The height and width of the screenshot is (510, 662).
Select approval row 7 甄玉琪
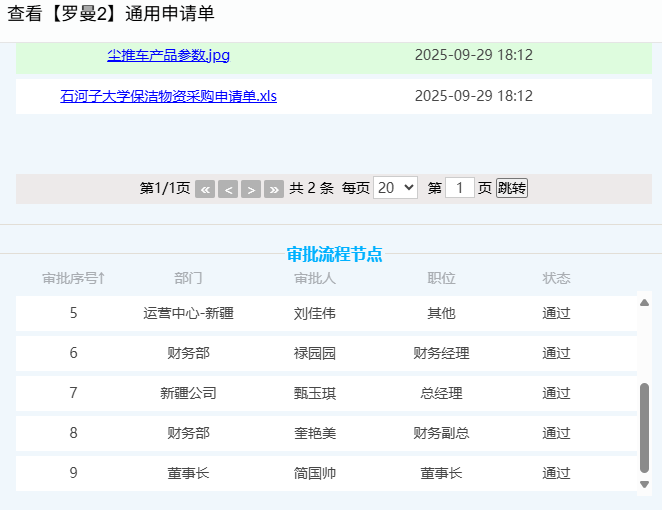(315, 393)
